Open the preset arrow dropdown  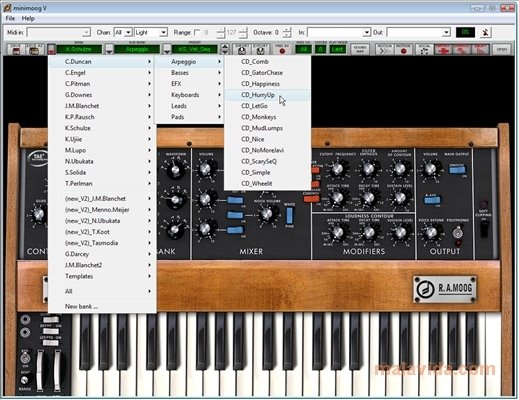click(167, 49)
